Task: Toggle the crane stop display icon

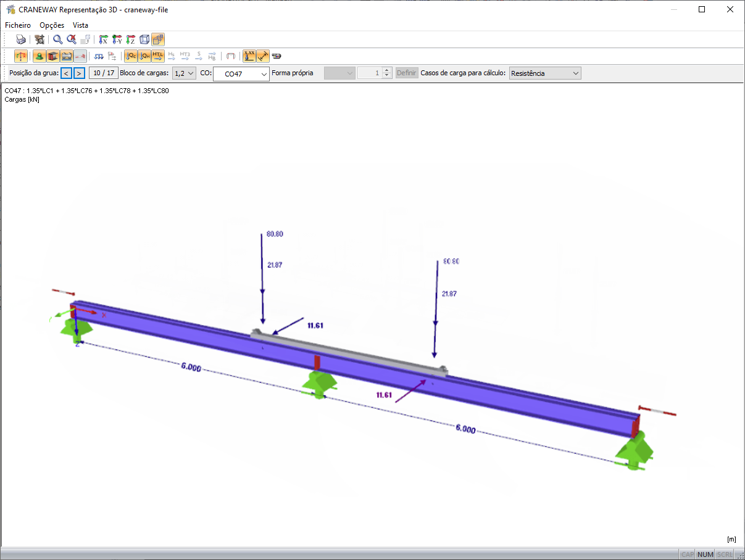Action: tap(80, 56)
